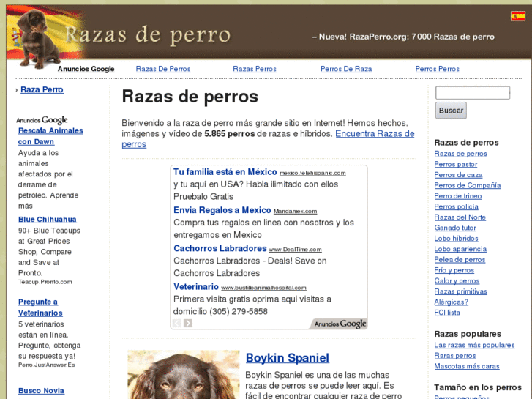
Task: Open the Perro de trineo link
Action: 458,196
